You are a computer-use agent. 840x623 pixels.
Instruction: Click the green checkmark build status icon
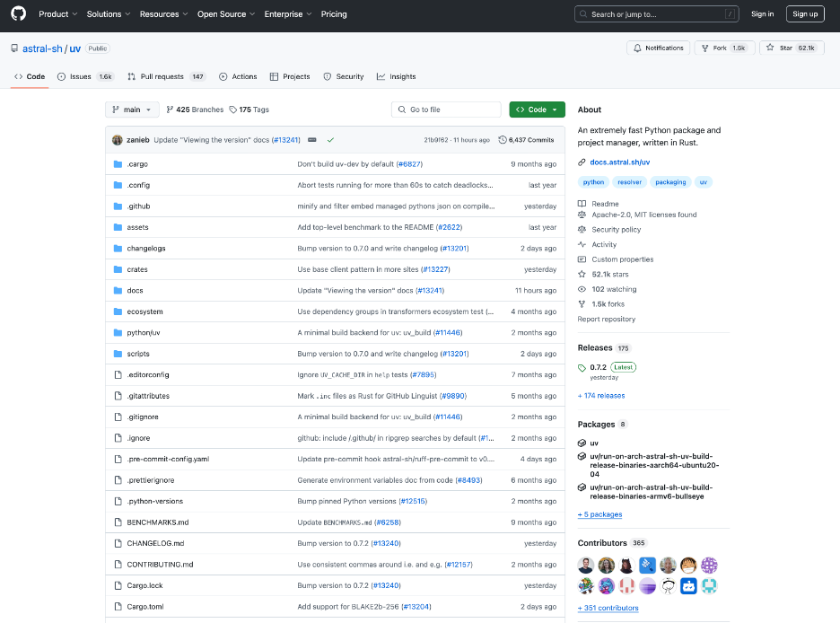click(x=330, y=140)
